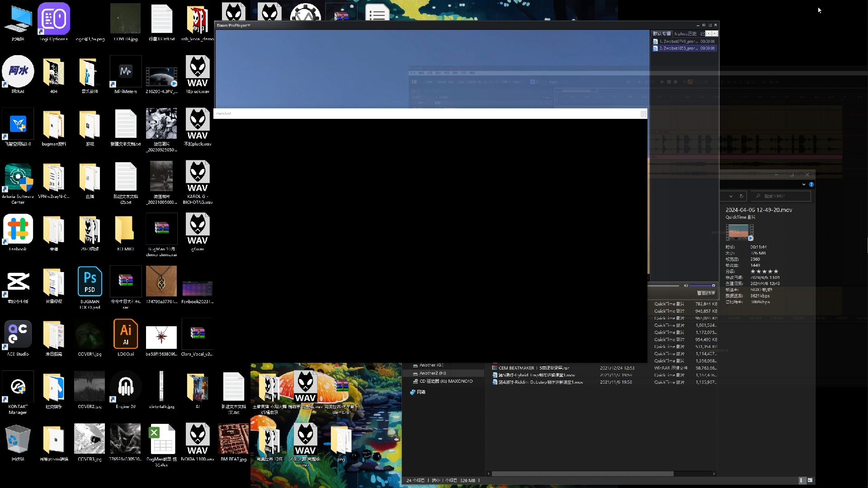
Task: Launch MiniMeters from the desktop
Action: pyautogui.click(x=126, y=75)
